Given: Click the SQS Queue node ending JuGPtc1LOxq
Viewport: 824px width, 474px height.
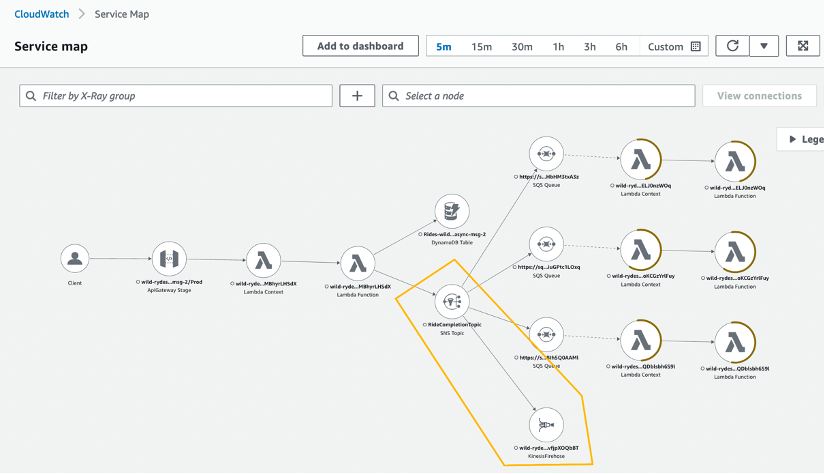Looking at the screenshot, I should click(x=547, y=244).
